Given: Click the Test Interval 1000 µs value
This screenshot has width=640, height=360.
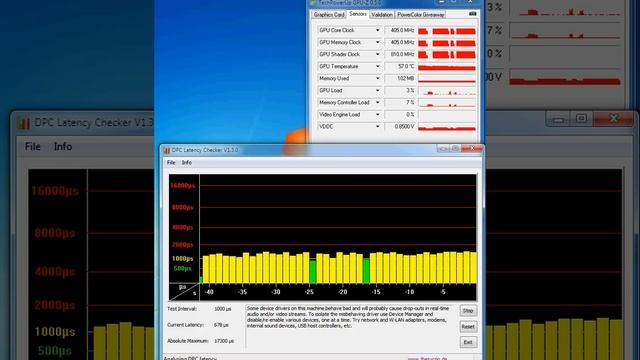Looking at the screenshot, I should pyautogui.click(x=222, y=309).
